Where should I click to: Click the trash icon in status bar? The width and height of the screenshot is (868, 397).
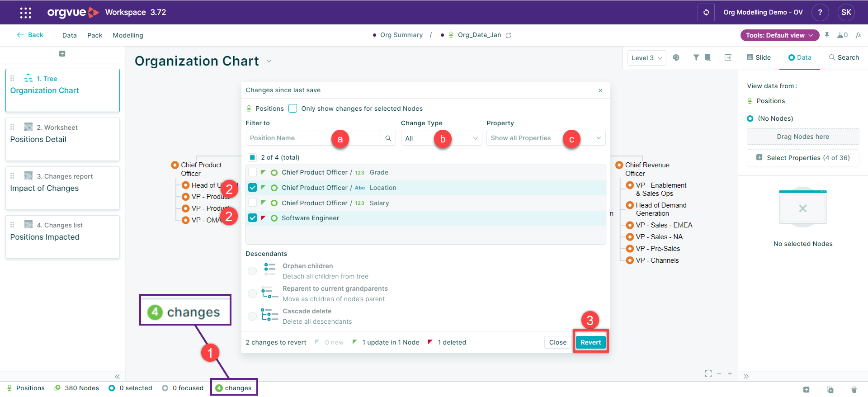click(x=854, y=389)
